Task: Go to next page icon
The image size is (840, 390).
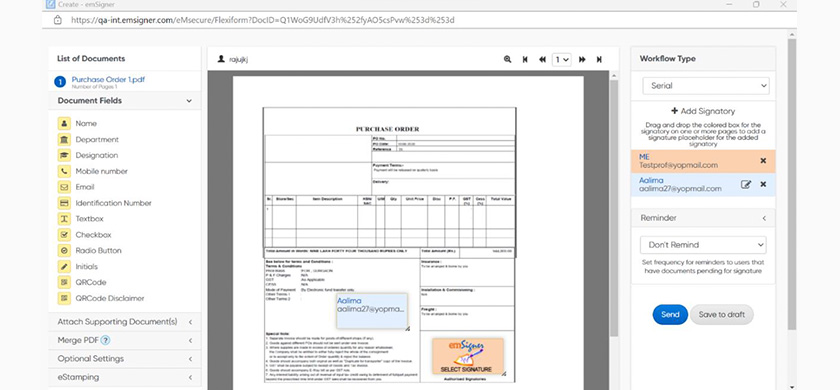Action: (582, 59)
